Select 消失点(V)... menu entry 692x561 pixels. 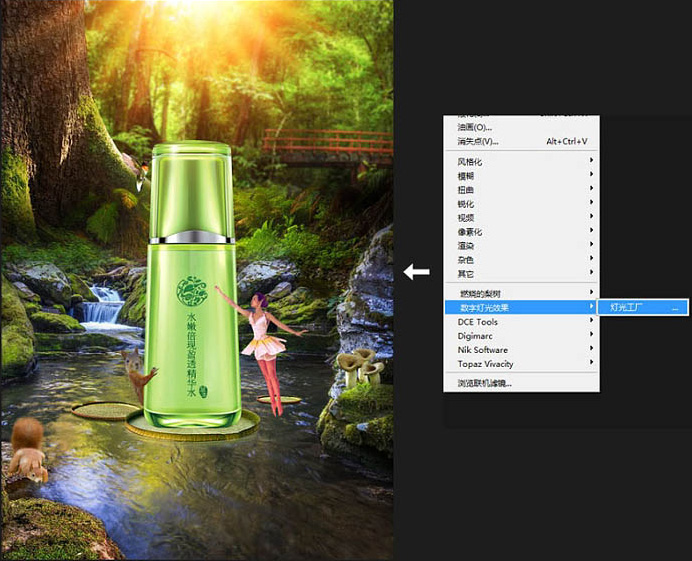tap(480, 142)
